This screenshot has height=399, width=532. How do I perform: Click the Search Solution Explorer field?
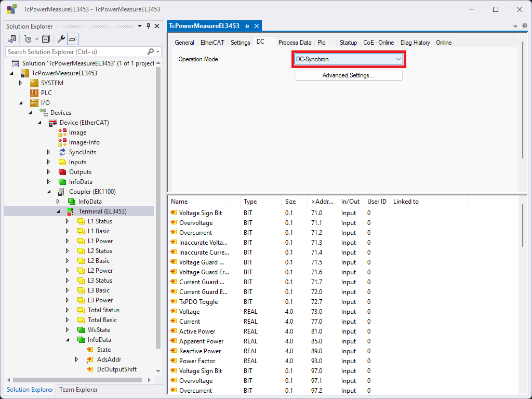point(75,52)
